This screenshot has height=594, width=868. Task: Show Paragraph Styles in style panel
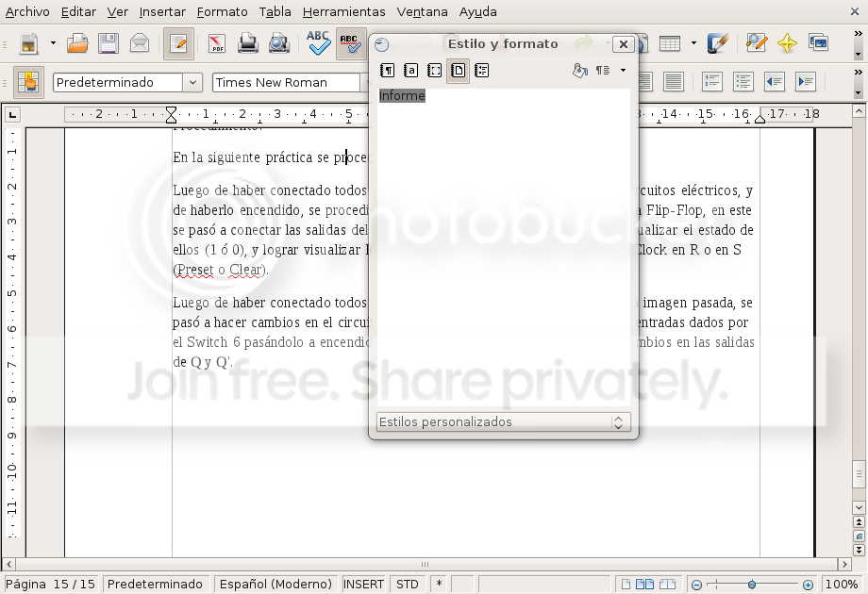point(388,70)
